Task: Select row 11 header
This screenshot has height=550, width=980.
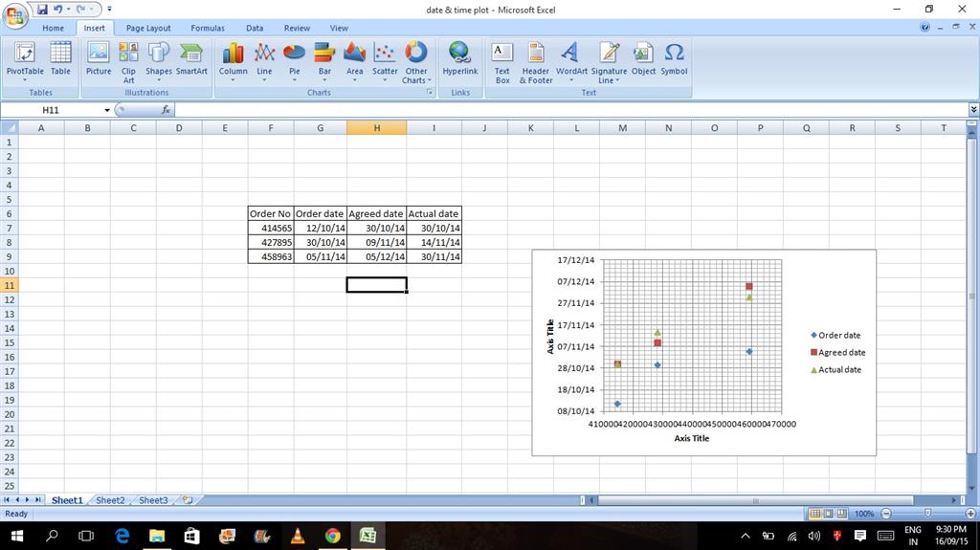Action: point(10,285)
